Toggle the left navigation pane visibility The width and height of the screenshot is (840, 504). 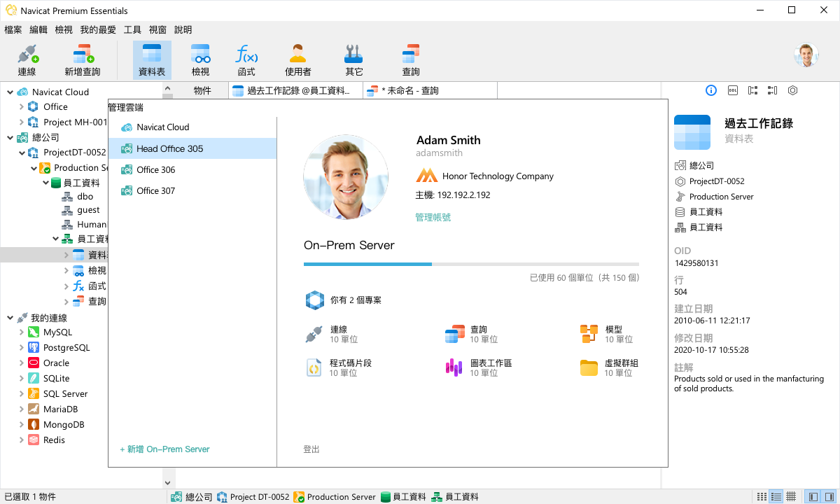click(x=813, y=497)
